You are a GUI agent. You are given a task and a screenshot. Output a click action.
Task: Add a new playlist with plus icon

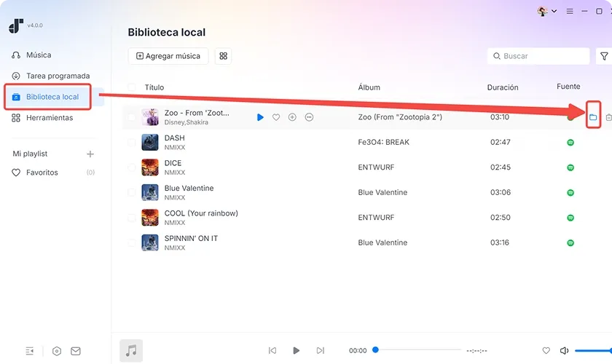pos(90,154)
